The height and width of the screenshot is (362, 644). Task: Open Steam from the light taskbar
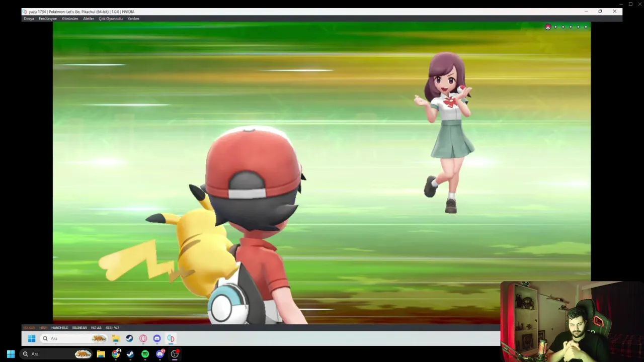click(129, 338)
